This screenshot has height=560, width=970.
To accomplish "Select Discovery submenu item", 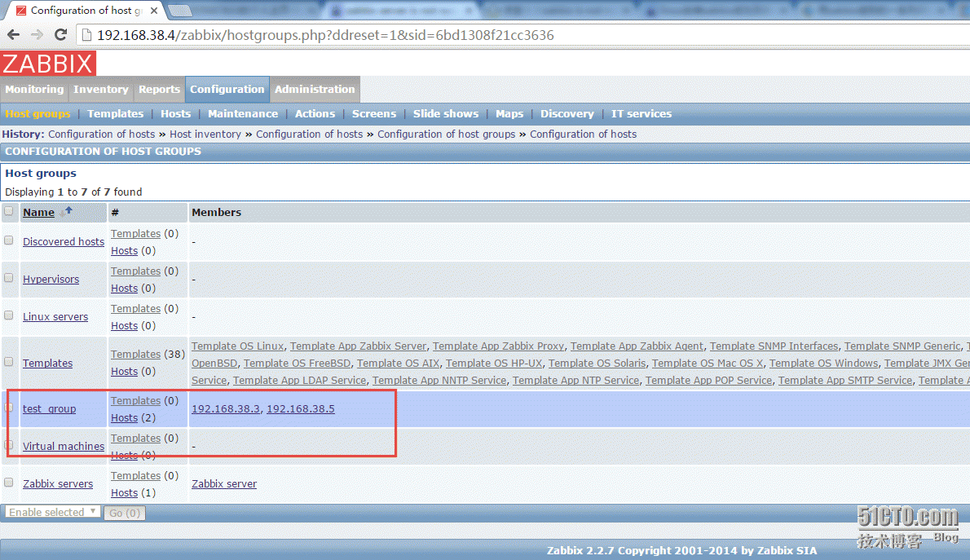I will pos(567,114).
